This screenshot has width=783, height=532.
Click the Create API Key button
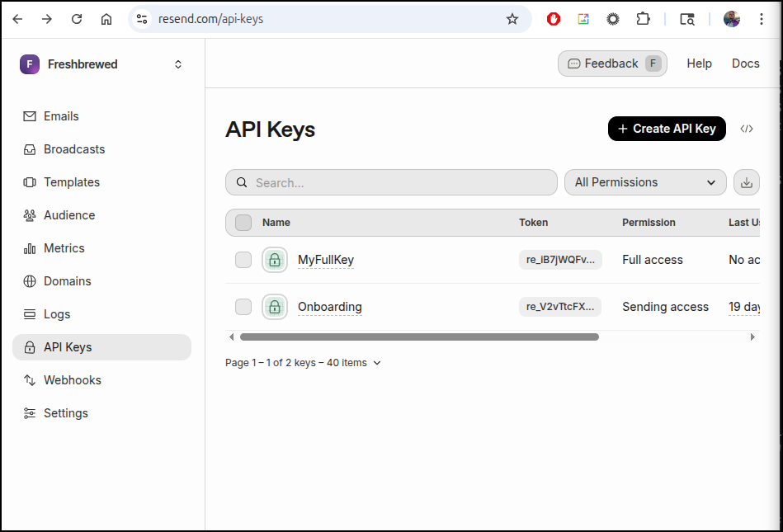tap(667, 129)
